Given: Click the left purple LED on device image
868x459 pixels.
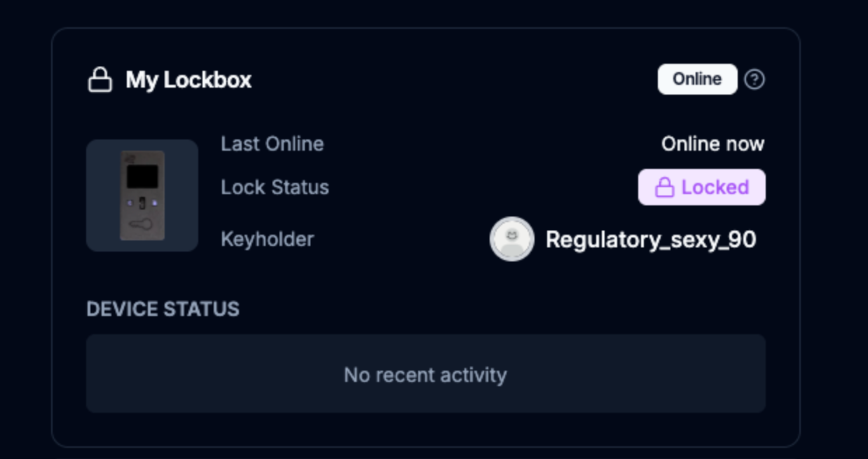Looking at the screenshot, I should click(x=130, y=203).
